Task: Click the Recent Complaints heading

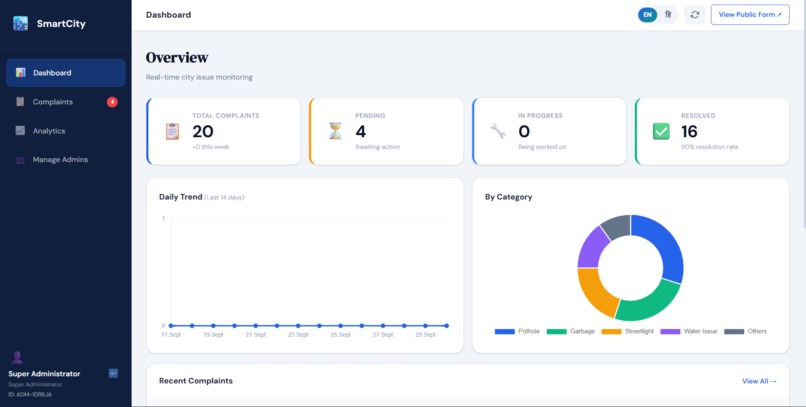Action: 196,381
